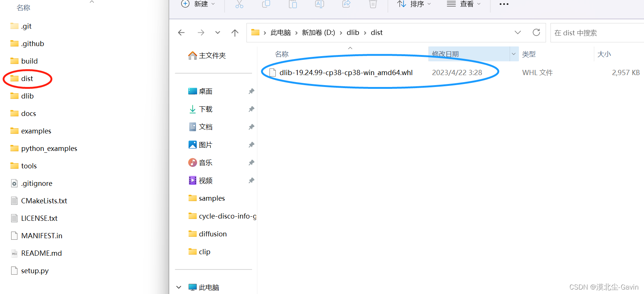The height and width of the screenshot is (294, 644).
Task: Select the dist folder in left list
Action: click(x=22, y=78)
